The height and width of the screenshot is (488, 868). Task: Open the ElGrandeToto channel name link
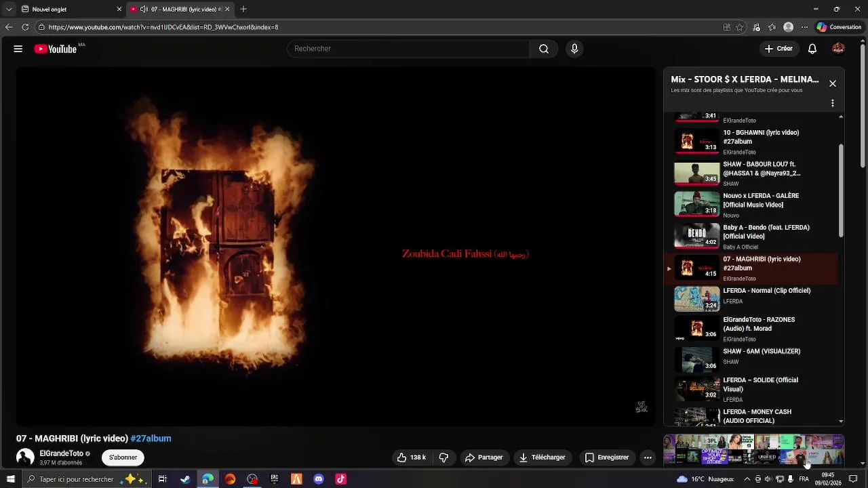click(61, 453)
